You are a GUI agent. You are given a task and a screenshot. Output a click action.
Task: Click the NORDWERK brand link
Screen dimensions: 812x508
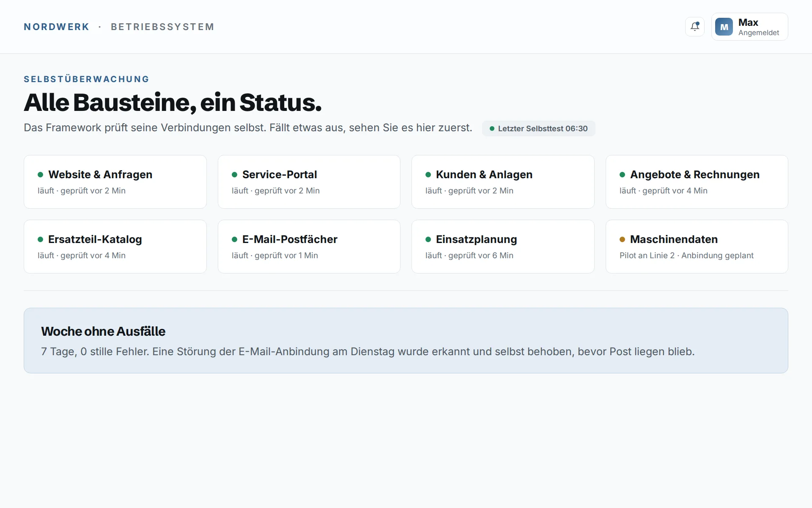(56, 27)
